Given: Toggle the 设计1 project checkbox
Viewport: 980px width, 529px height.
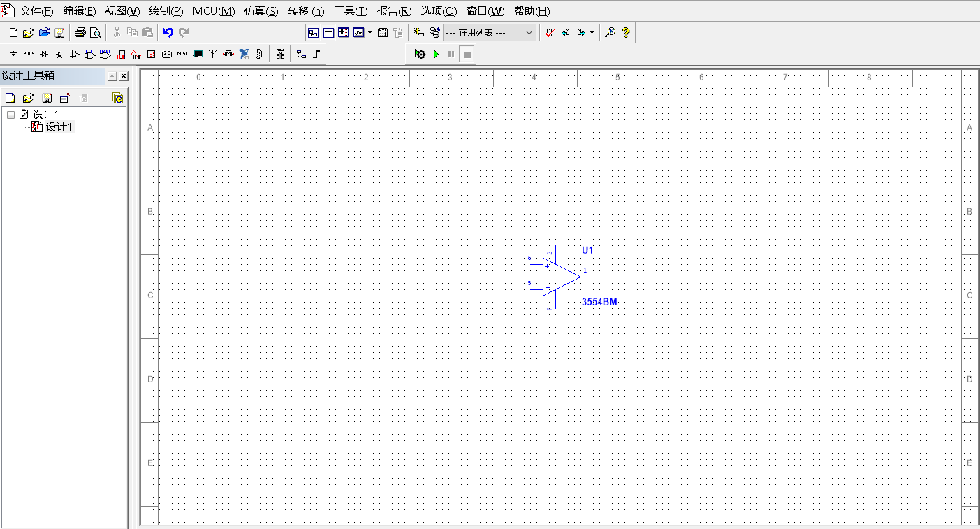Looking at the screenshot, I should click(x=24, y=114).
